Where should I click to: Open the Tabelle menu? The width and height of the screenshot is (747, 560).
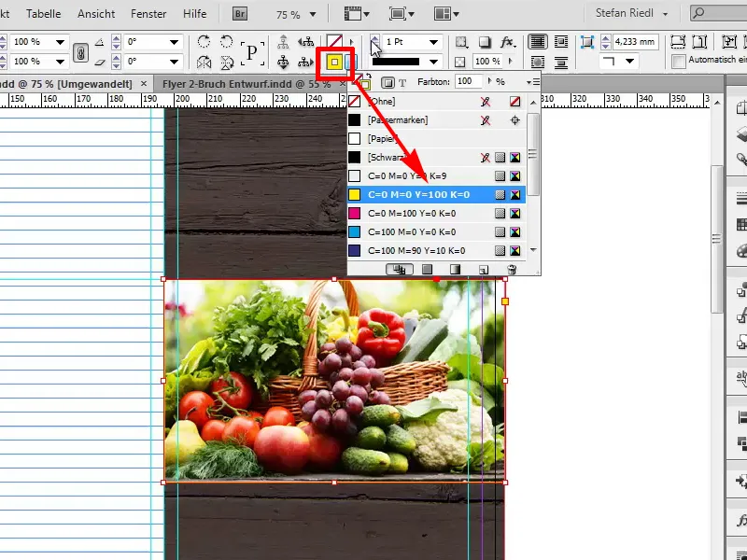click(43, 14)
